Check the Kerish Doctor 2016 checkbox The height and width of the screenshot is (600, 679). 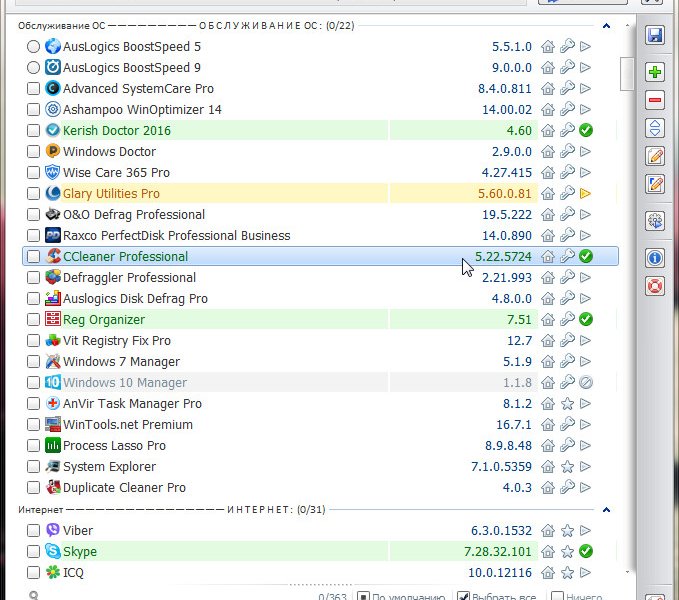tap(33, 130)
